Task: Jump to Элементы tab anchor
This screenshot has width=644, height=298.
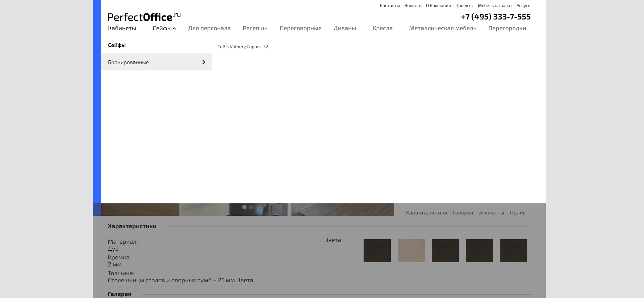Action: point(491,213)
